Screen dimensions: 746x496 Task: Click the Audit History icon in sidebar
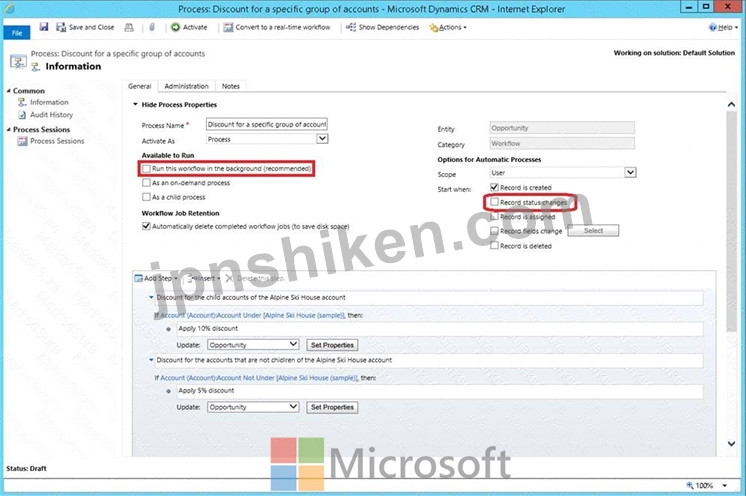(x=22, y=115)
